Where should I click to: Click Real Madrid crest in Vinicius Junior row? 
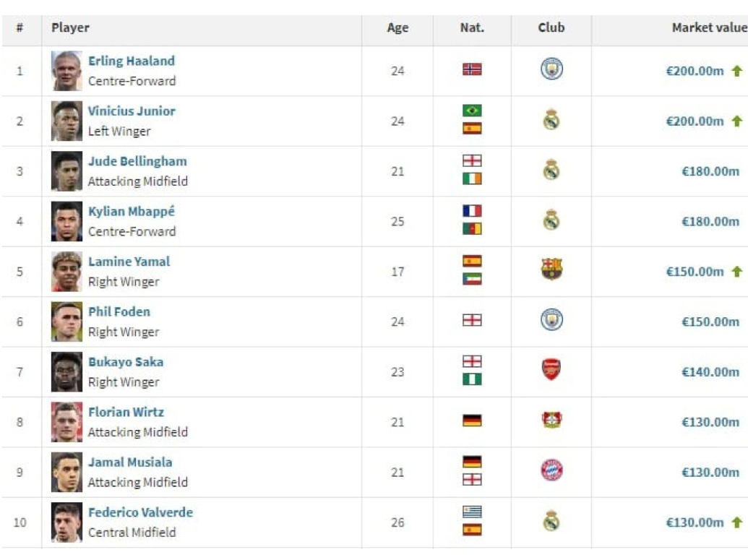tap(551, 119)
